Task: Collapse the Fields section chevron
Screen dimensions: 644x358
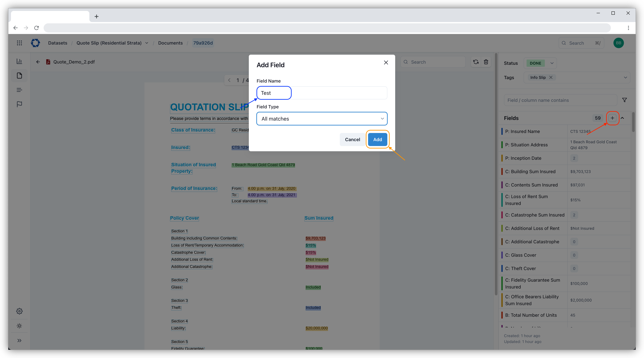Action: [x=622, y=118]
